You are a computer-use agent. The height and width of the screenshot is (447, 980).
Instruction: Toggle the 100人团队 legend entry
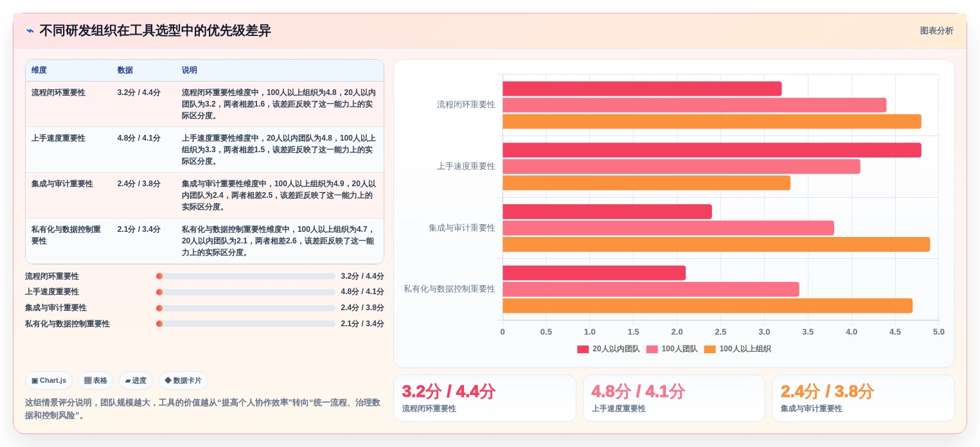[672, 349]
